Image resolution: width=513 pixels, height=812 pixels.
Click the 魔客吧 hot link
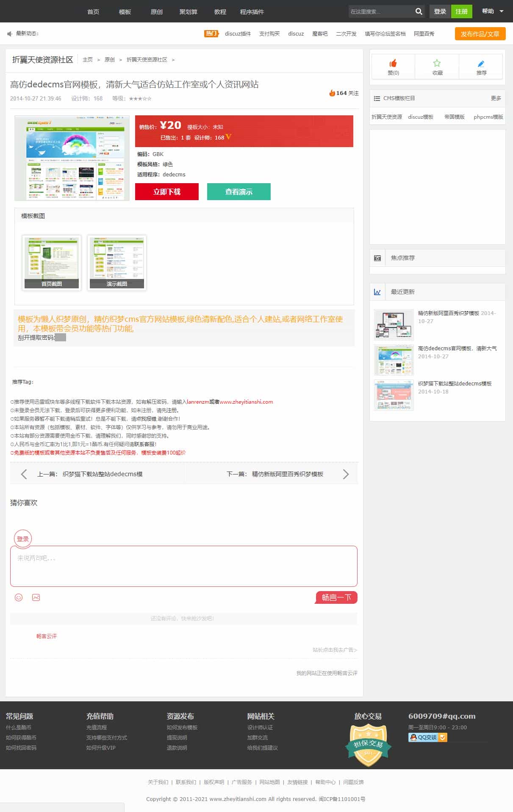(x=320, y=33)
